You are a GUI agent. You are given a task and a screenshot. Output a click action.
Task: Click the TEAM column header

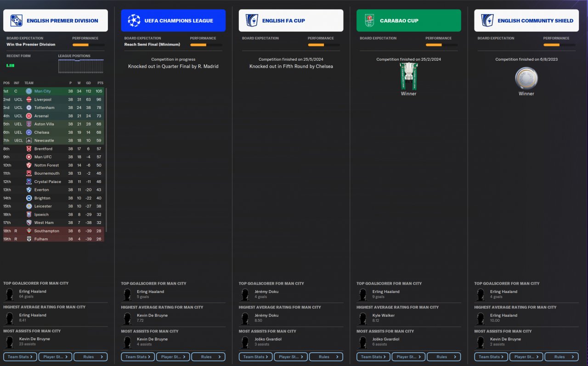(29, 83)
